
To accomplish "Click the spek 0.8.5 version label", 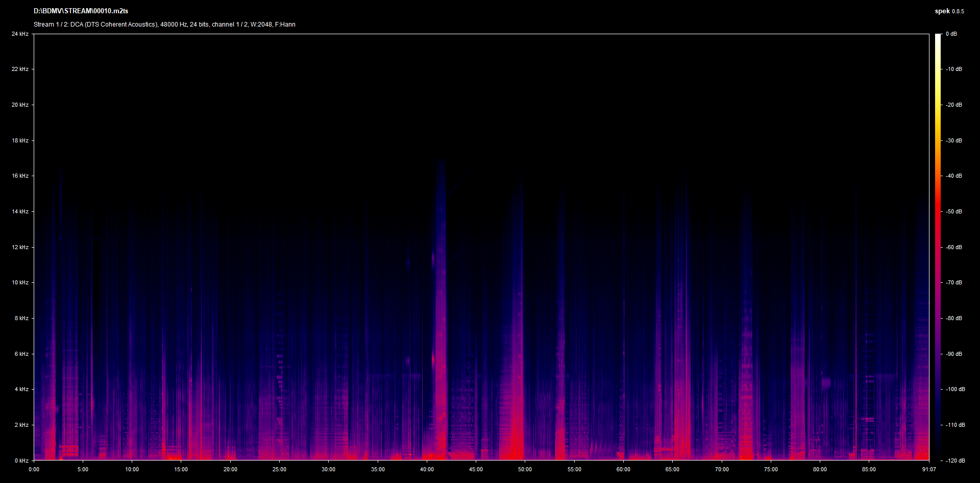I will (949, 11).
